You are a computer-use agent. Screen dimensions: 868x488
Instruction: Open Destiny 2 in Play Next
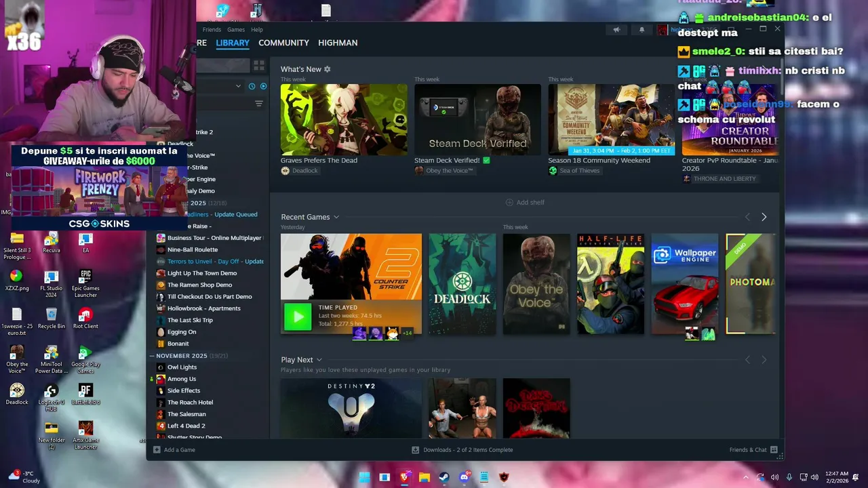tap(351, 408)
